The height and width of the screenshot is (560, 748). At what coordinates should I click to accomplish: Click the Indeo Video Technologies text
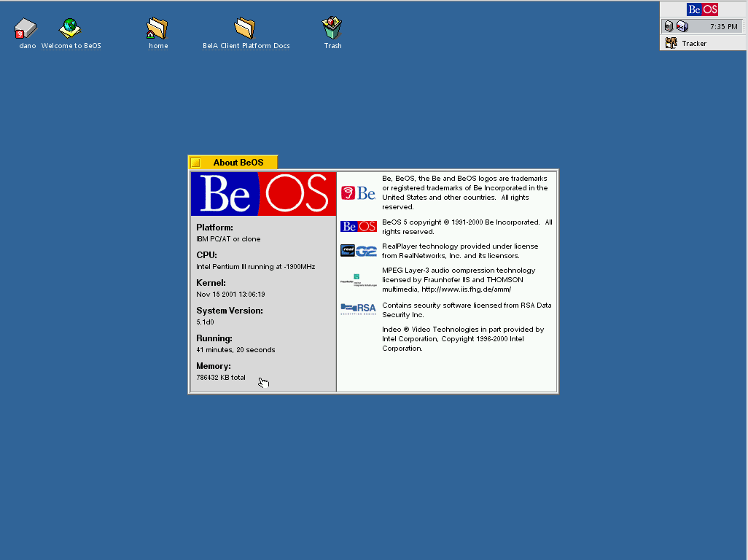click(463, 338)
